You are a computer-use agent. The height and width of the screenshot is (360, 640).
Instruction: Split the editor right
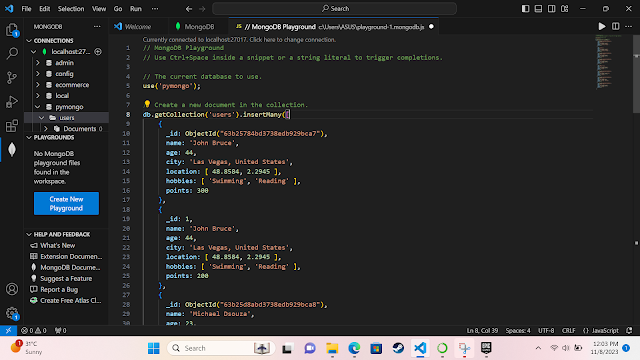[616, 27]
